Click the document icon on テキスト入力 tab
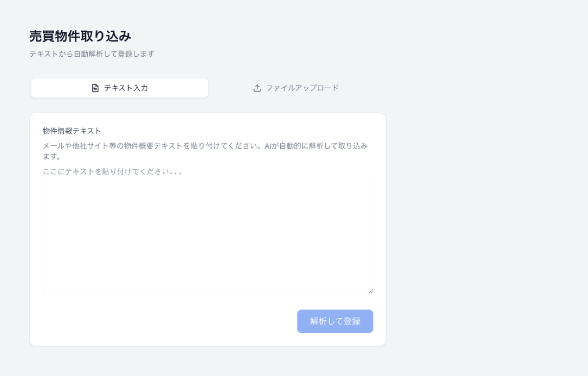The width and height of the screenshot is (588, 376). 96,88
